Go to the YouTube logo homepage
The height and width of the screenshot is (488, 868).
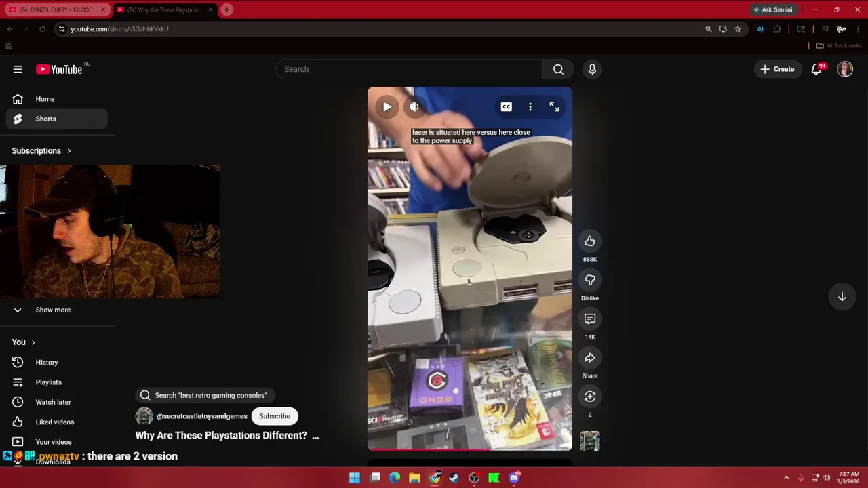click(x=59, y=69)
